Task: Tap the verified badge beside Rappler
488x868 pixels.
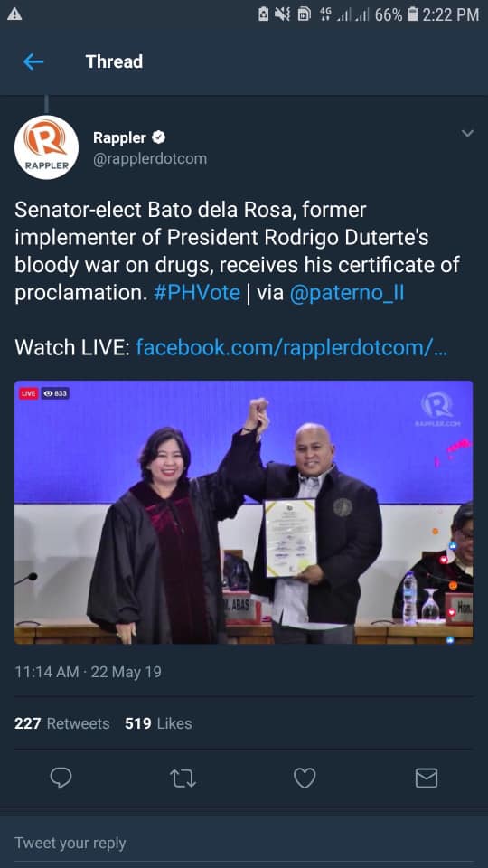Action: pyautogui.click(x=159, y=137)
